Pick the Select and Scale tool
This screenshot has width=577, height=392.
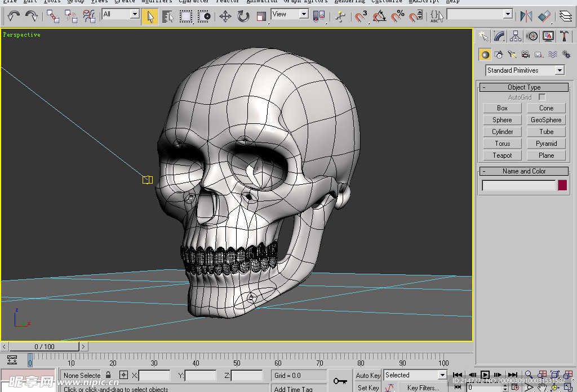[261, 16]
